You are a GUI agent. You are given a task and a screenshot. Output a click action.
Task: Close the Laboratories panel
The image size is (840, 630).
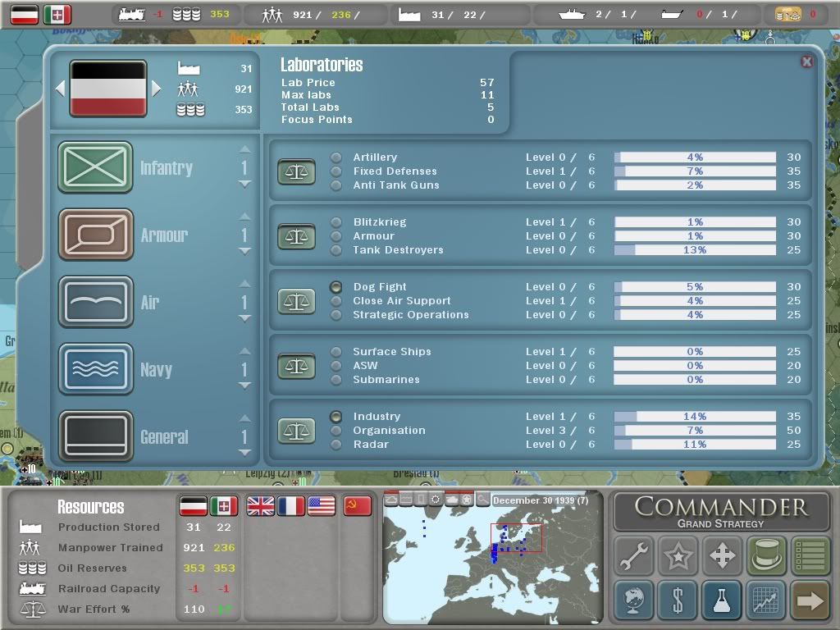tap(807, 62)
